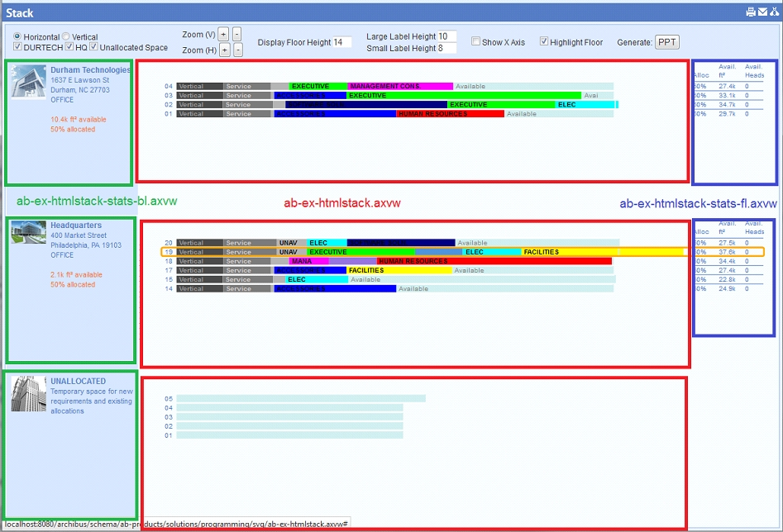Increase horizontal zoom with Zoom (H) plus
Image resolution: width=783 pixels, height=532 pixels.
pos(224,50)
